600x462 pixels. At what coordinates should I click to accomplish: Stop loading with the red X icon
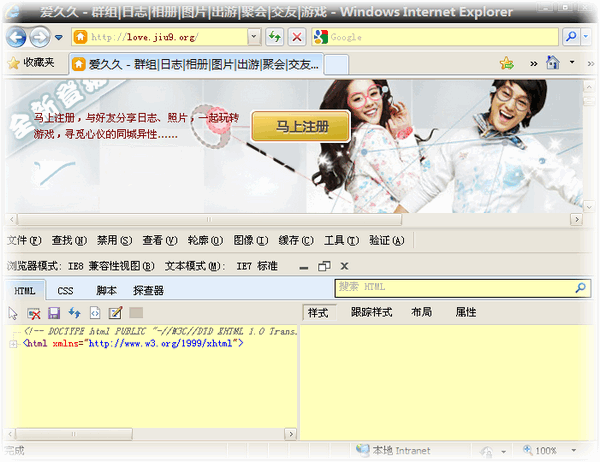297,37
